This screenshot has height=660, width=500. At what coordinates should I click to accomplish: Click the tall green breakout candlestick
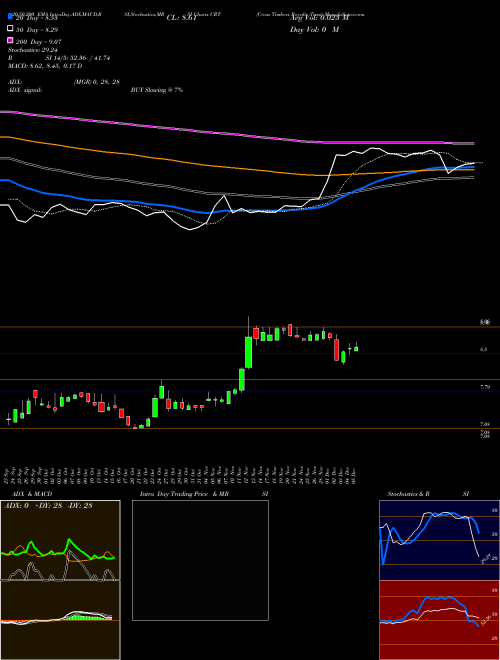click(249, 352)
